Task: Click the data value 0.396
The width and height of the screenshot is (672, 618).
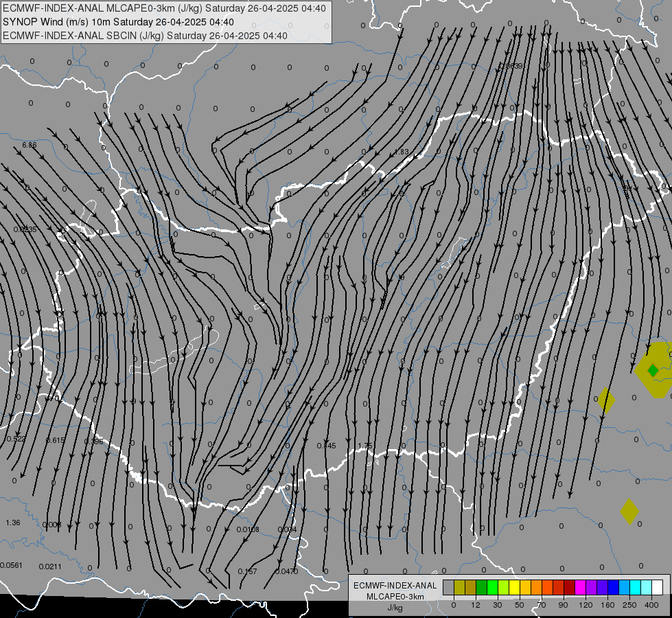Action: tap(94, 442)
